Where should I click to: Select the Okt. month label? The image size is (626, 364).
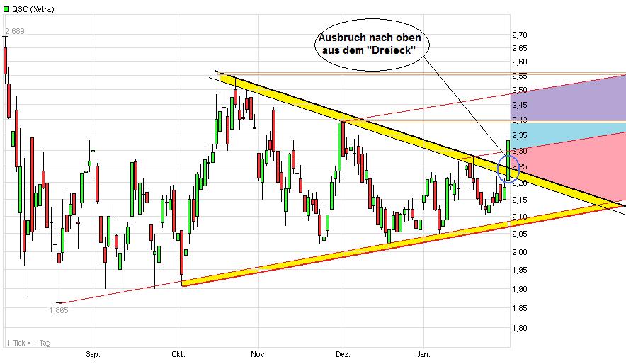click(x=178, y=354)
